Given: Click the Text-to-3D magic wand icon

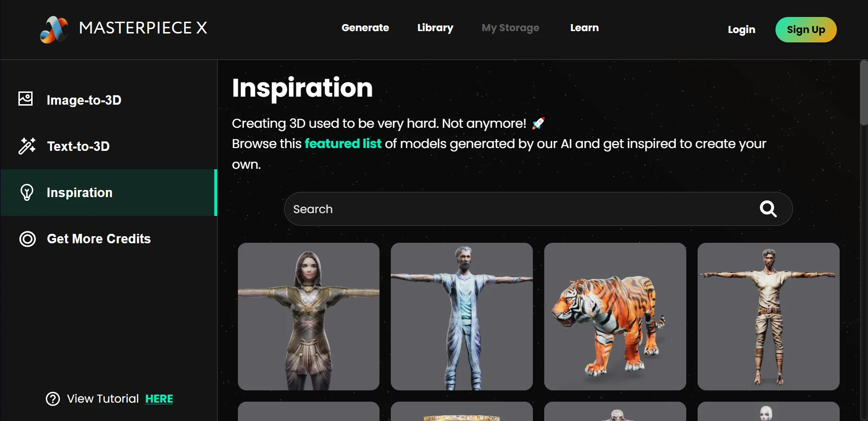Looking at the screenshot, I should point(26,146).
